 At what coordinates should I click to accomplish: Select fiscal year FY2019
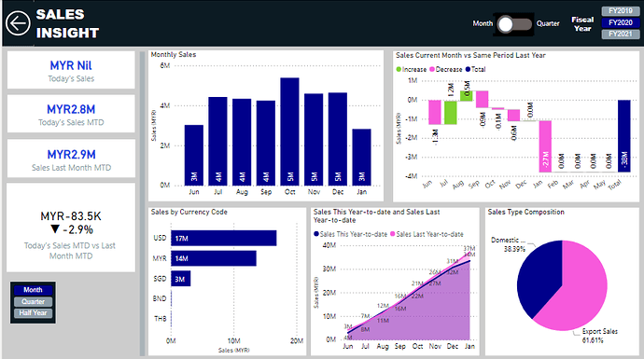click(x=620, y=11)
